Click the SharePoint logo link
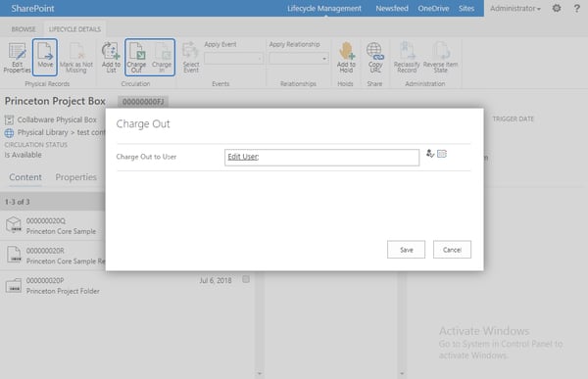This screenshot has width=588, height=379. pos(32,8)
